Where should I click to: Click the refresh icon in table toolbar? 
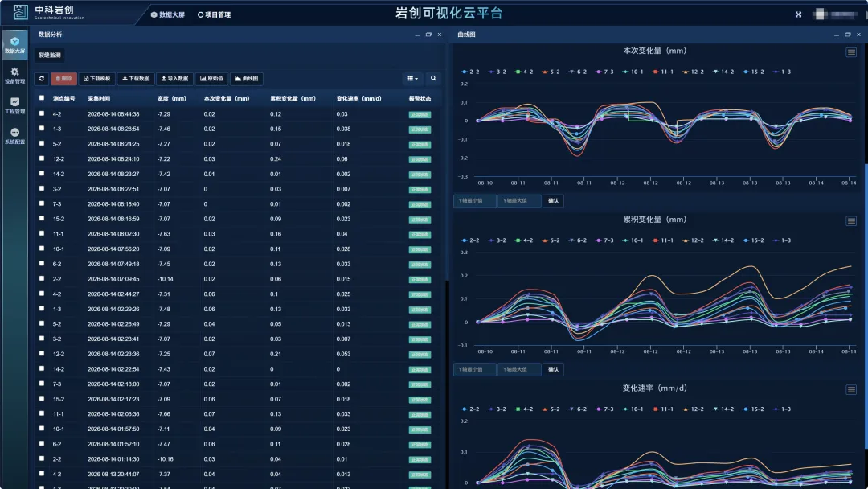click(42, 79)
